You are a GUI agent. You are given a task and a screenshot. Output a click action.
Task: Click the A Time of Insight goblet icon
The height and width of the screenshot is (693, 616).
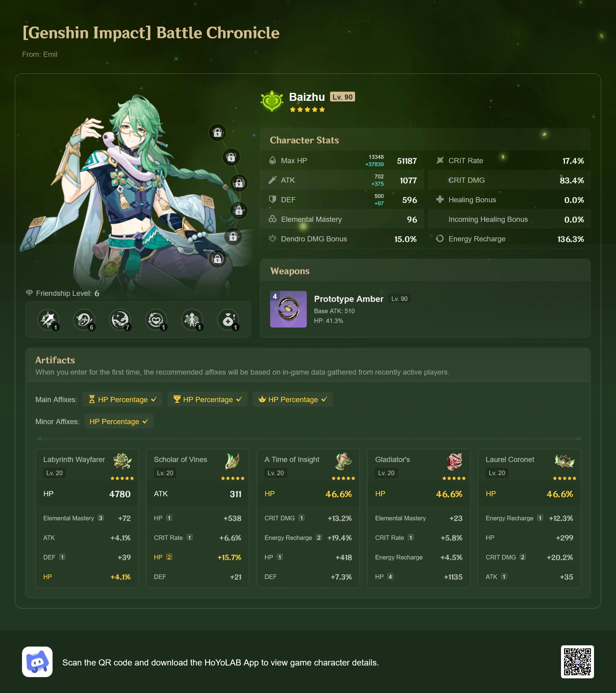(x=343, y=461)
